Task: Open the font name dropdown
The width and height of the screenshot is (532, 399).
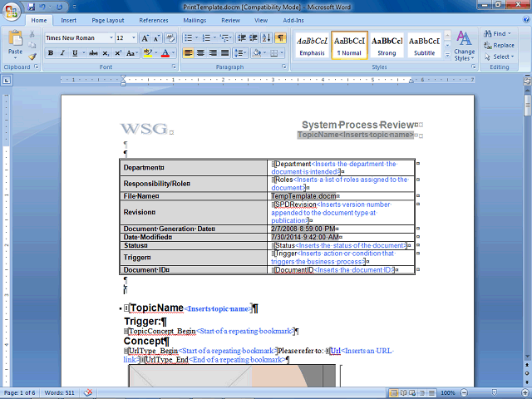Action: tap(111, 37)
